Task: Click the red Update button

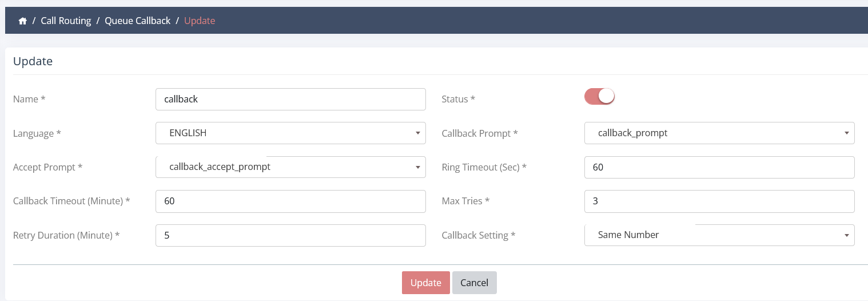Action: [426, 283]
